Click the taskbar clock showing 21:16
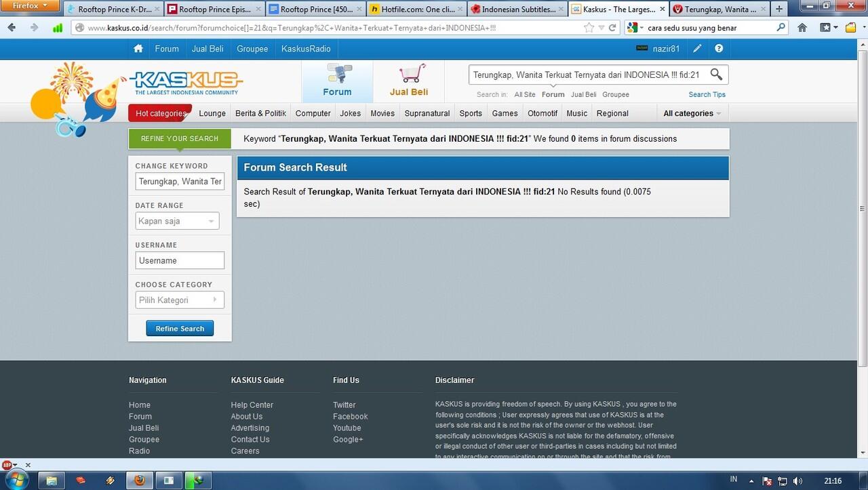This screenshot has height=490, width=868. pos(833,481)
